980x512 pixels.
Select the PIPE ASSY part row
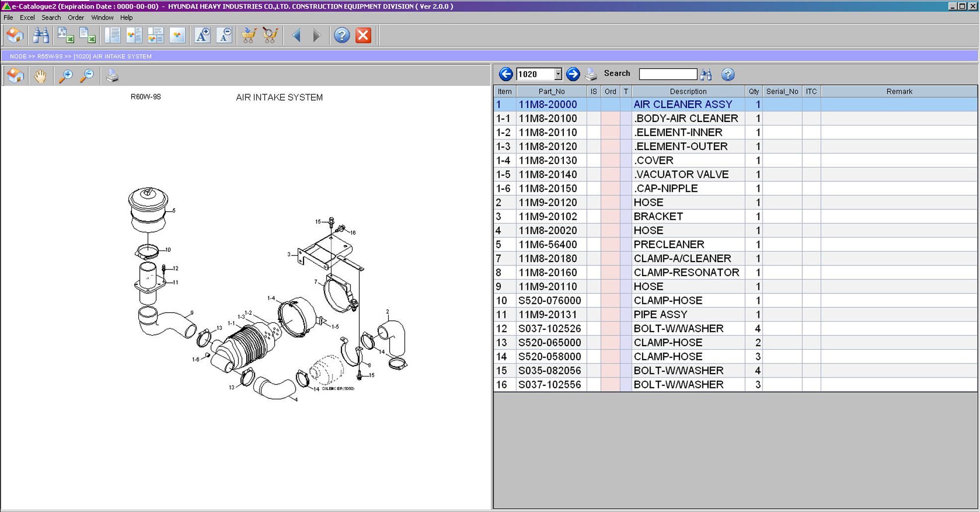pos(660,315)
